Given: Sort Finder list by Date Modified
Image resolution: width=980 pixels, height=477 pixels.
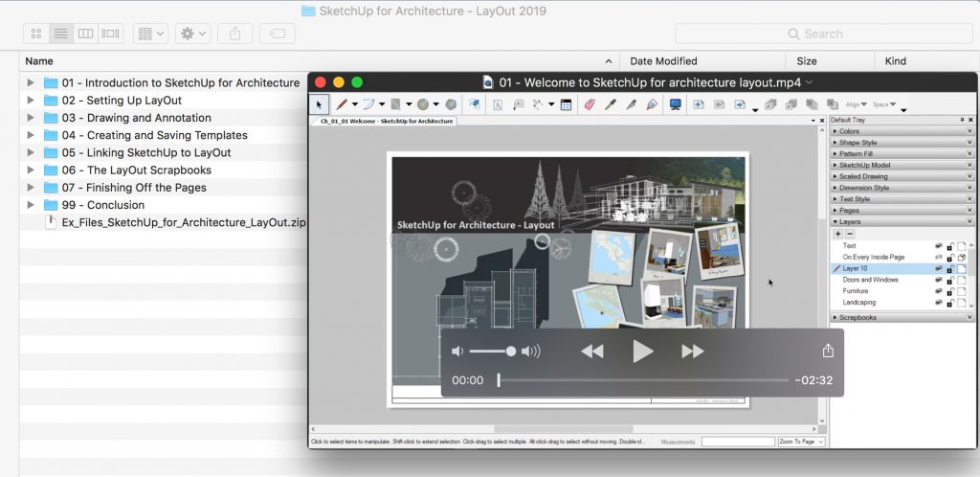Looking at the screenshot, I should (702, 61).
